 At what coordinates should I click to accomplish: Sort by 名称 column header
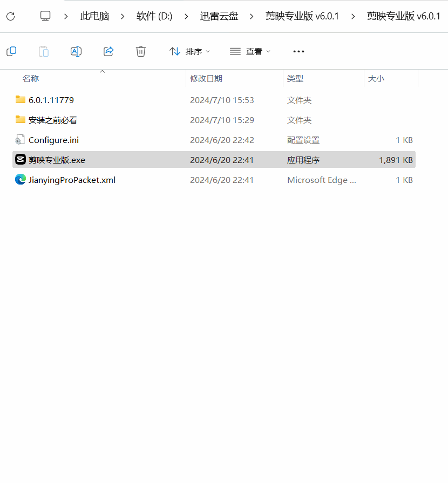[31, 79]
